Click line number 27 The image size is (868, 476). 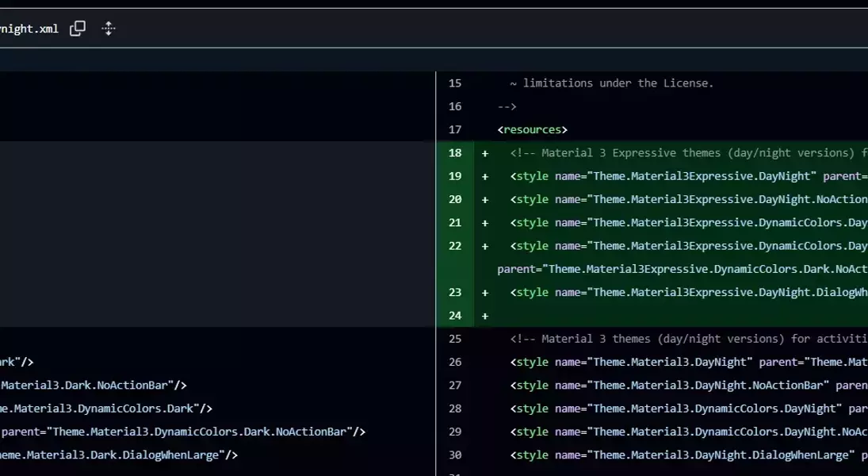tap(455, 386)
